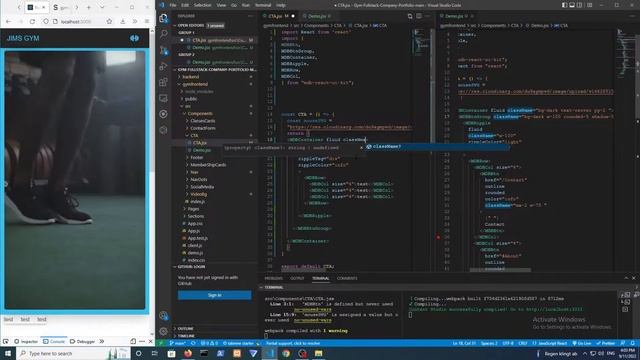Open the Extensions view in activity bar
The height and width of the screenshot is (360, 640).
click(163, 82)
